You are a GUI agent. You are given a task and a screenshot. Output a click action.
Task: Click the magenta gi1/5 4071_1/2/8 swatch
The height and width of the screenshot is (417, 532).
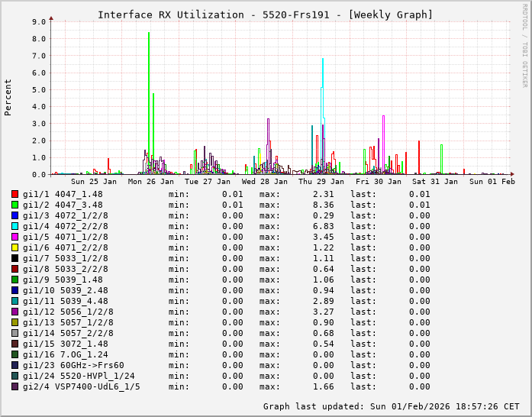[x=15, y=237]
